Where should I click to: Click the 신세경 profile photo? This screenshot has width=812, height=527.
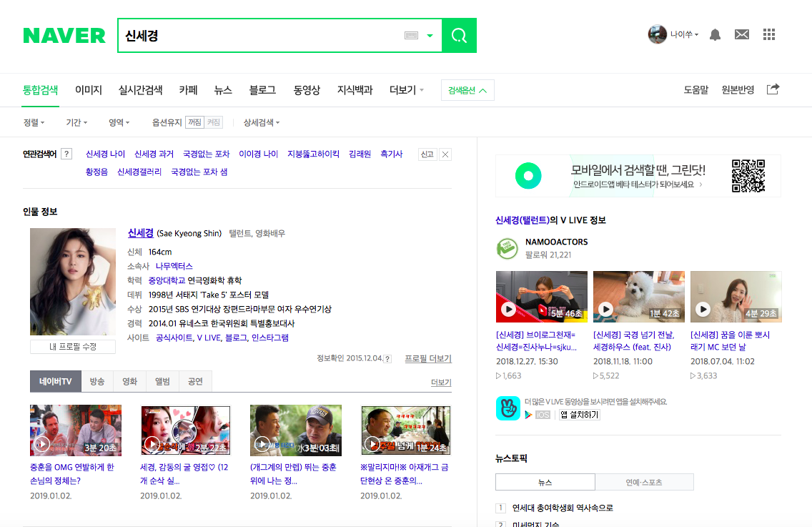[x=73, y=282]
